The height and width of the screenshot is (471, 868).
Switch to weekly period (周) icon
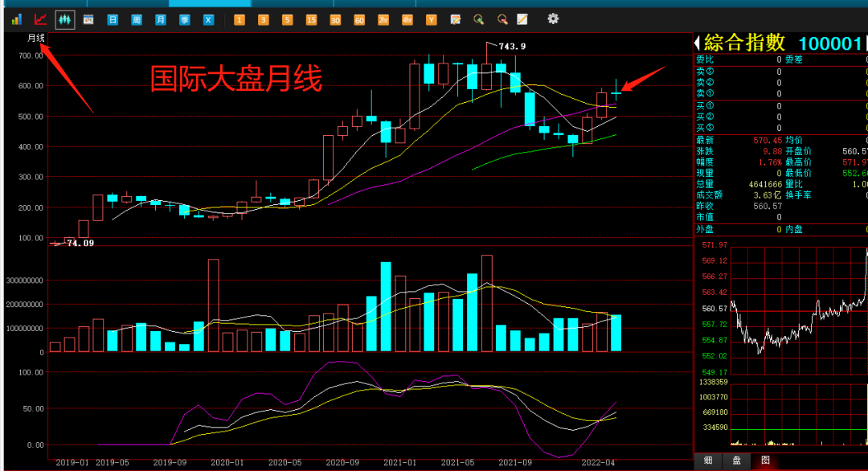(136, 20)
